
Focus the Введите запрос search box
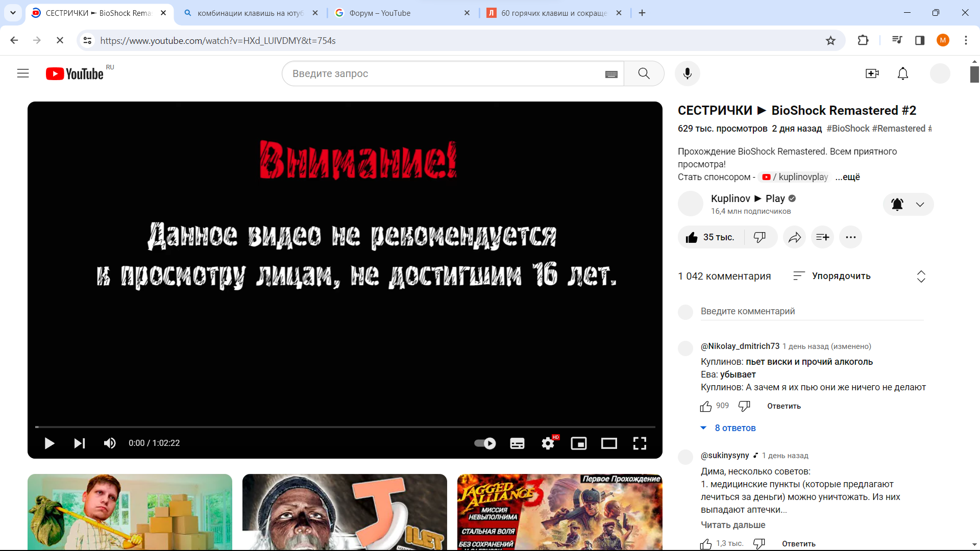444,73
